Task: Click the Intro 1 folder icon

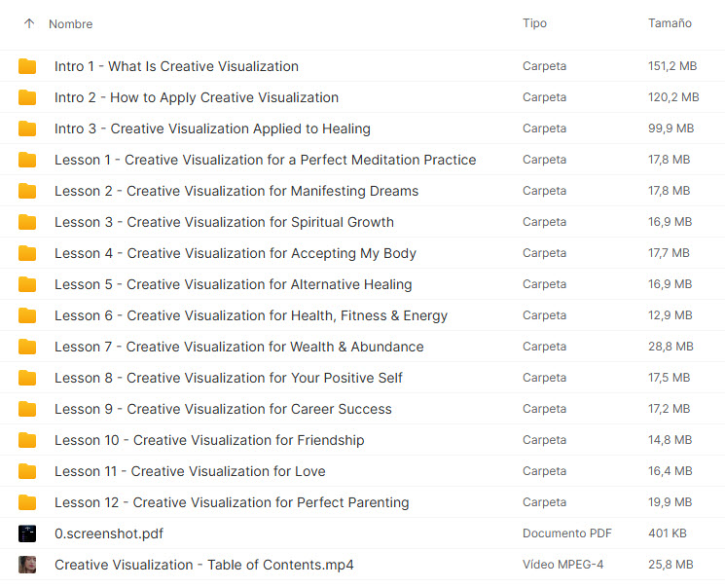Action: tap(27, 66)
